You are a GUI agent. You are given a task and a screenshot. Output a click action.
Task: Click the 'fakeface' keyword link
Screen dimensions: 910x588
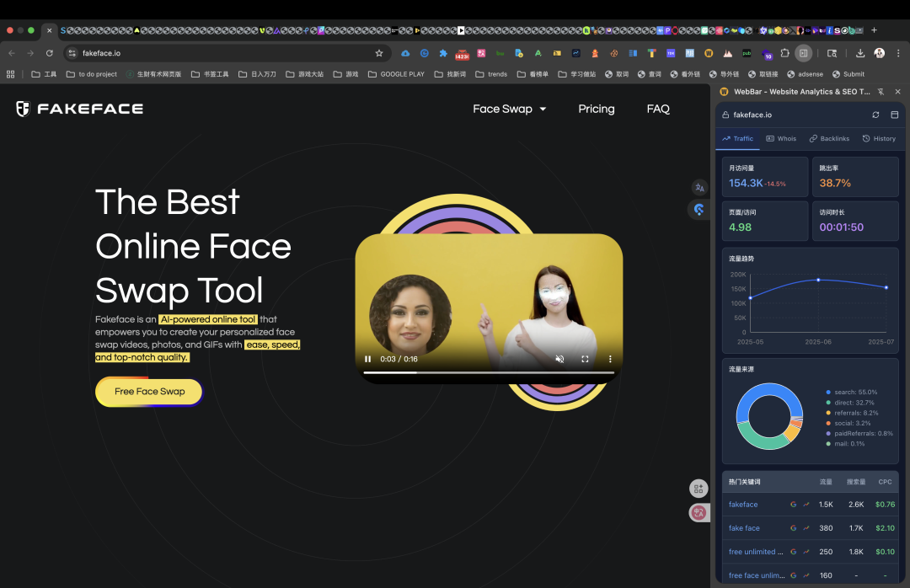click(x=743, y=505)
